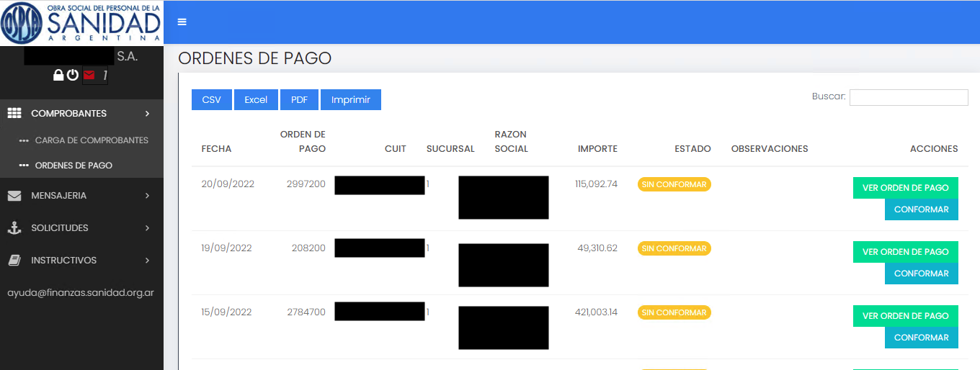The height and width of the screenshot is (370, 980).
Task: Open Carga de Comprobantes page
Action: pyautogui.click(x=91, y=140)
